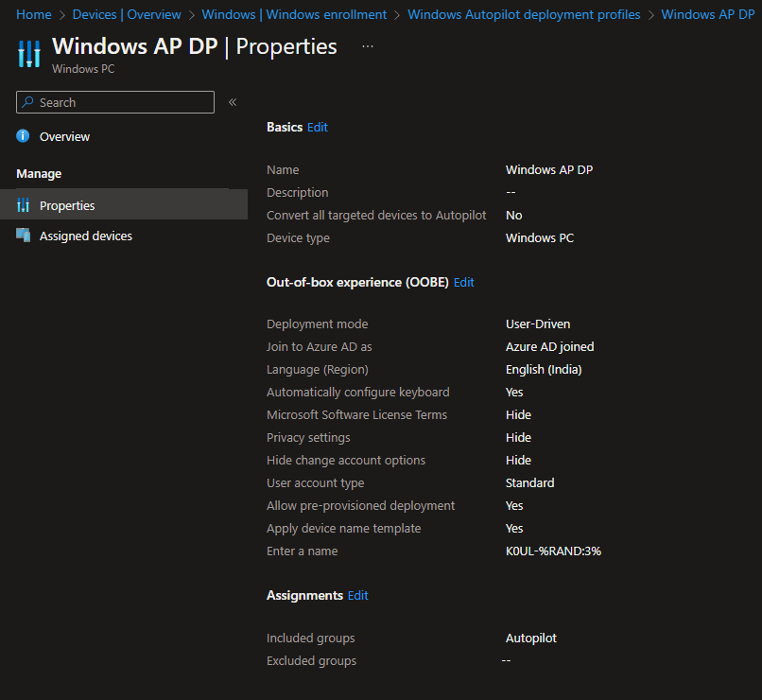Viewport: 762px width, 700px height.
Task: Click the Assigned devices icon
Action: [23, 236]
